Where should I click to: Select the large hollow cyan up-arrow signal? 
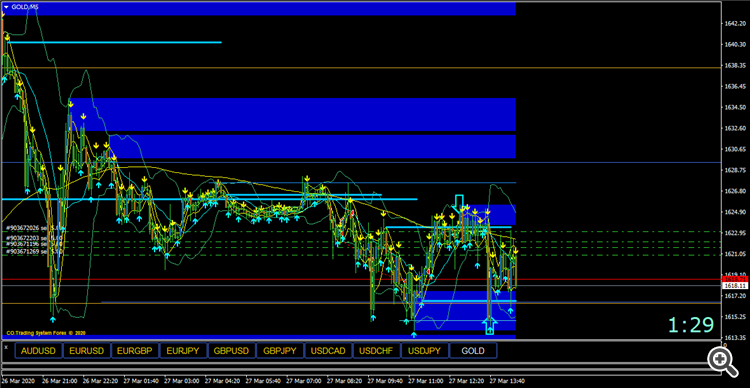[489, 325]
